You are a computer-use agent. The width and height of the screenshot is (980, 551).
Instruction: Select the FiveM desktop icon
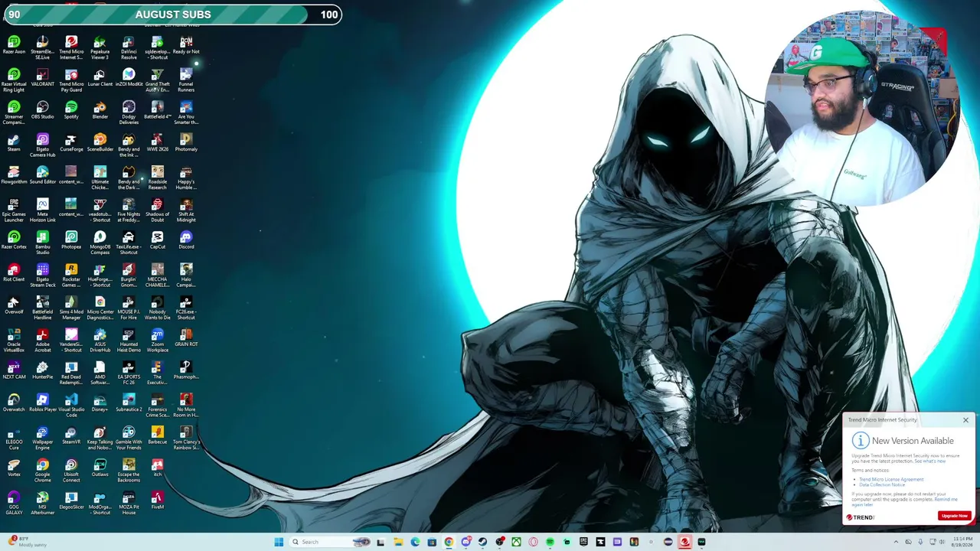point(157,500)
